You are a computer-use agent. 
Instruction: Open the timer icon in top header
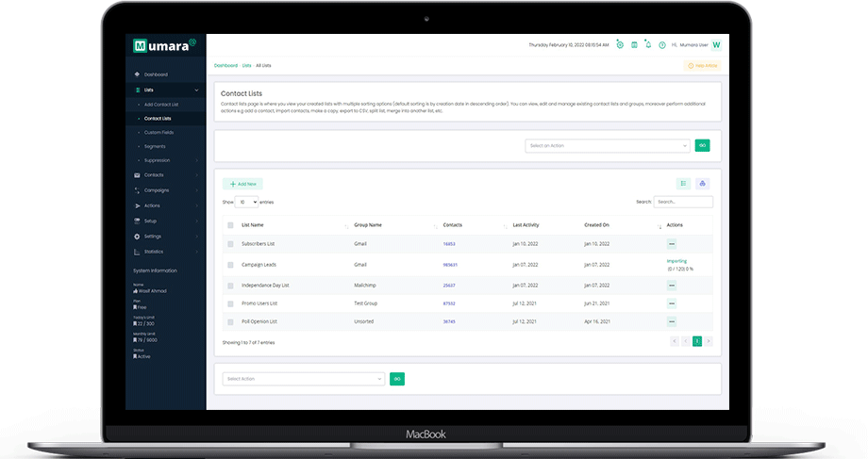click(x=620, y=45)
